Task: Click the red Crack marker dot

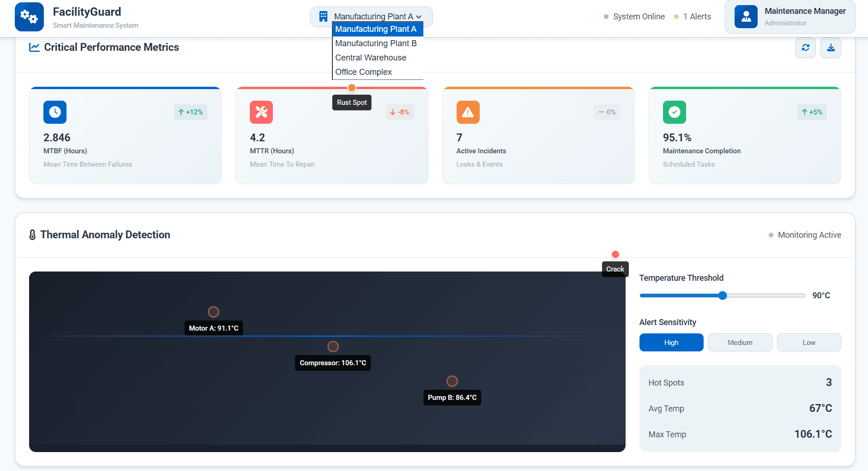Action: 615,254
